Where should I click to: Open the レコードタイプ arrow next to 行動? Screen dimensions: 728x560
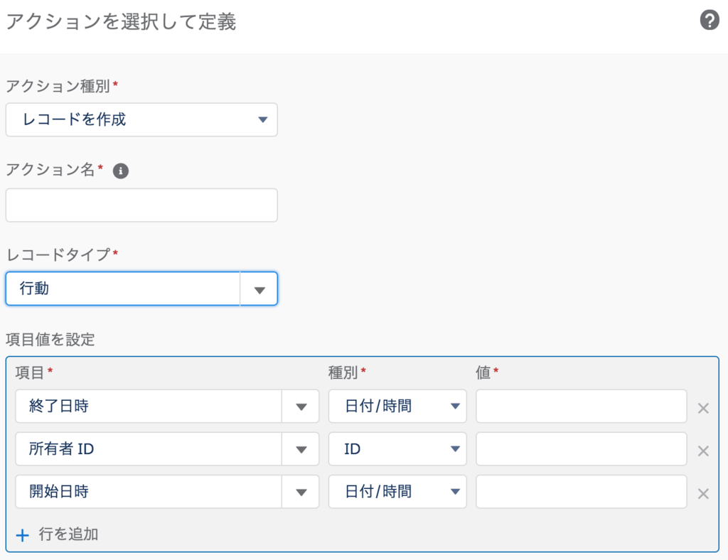click(x=259, y=289)
